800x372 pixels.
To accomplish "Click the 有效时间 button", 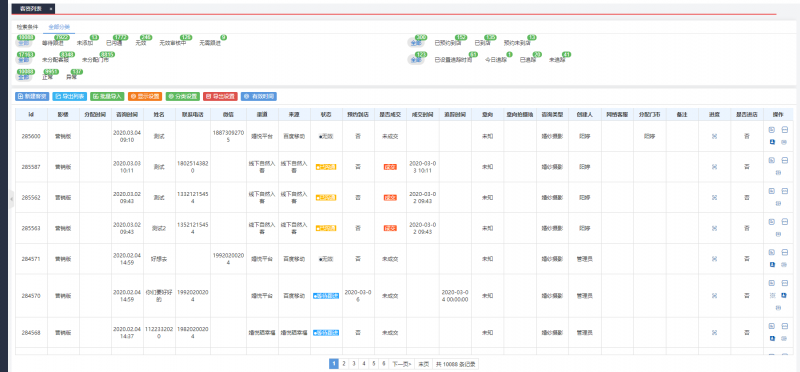I will point(259,96).
